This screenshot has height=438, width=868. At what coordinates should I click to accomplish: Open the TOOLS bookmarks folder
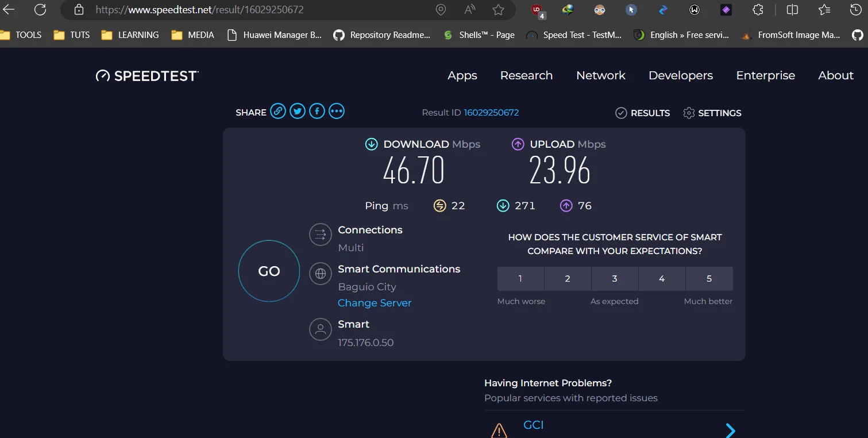click(x=21, y=35)
